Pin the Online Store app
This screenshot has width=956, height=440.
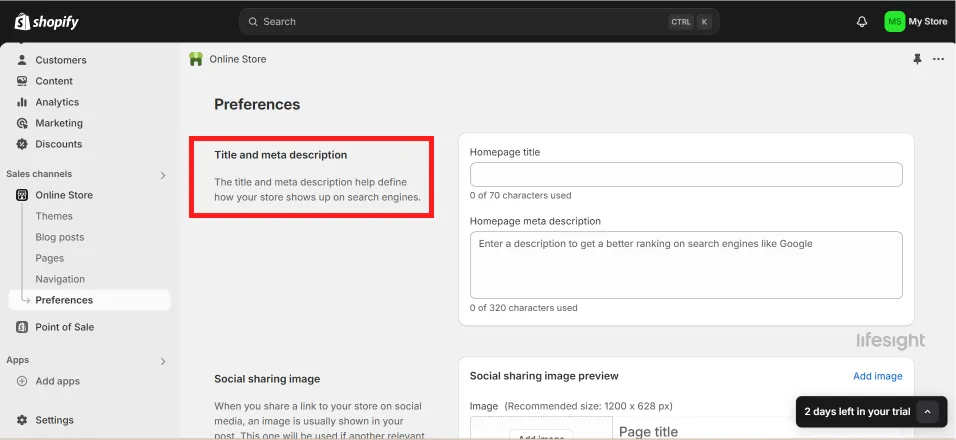(x=917, y=59)
